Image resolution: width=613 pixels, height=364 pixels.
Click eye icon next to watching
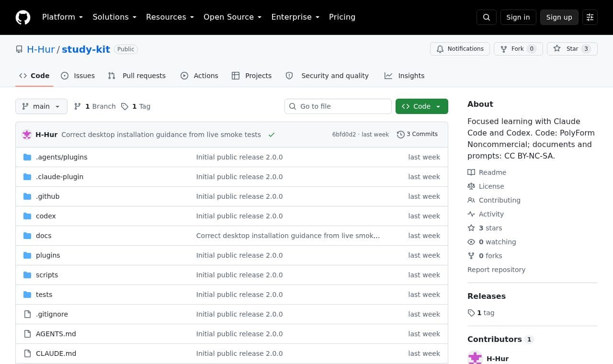pos(471,242)
